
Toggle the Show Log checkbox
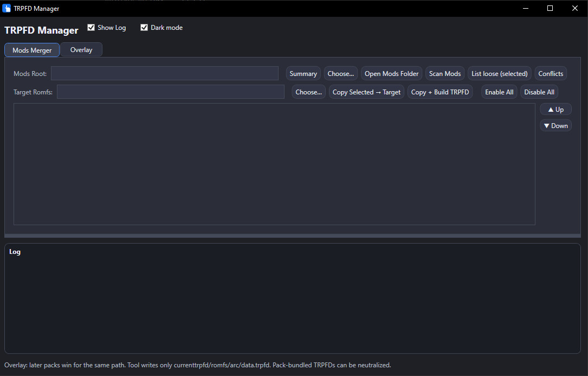click(91, 28)
